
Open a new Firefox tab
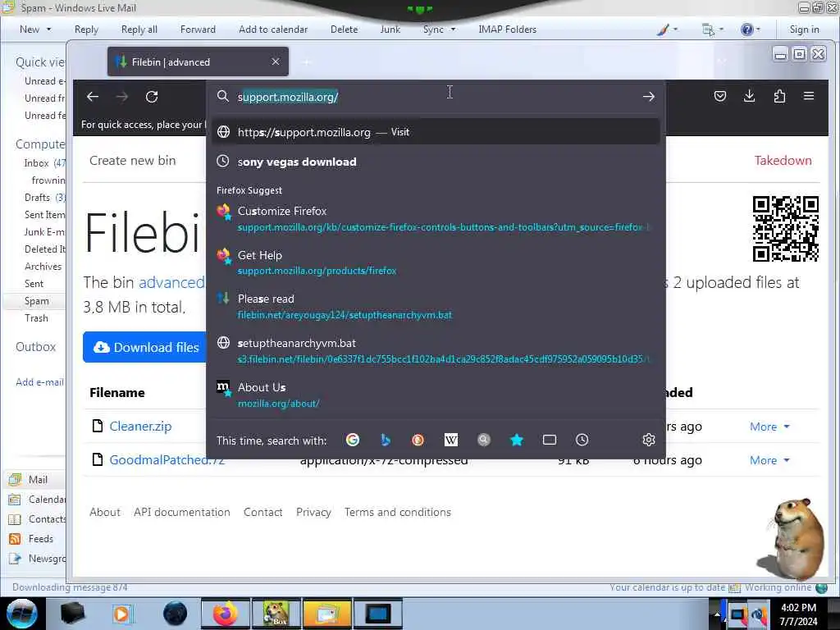307,62
